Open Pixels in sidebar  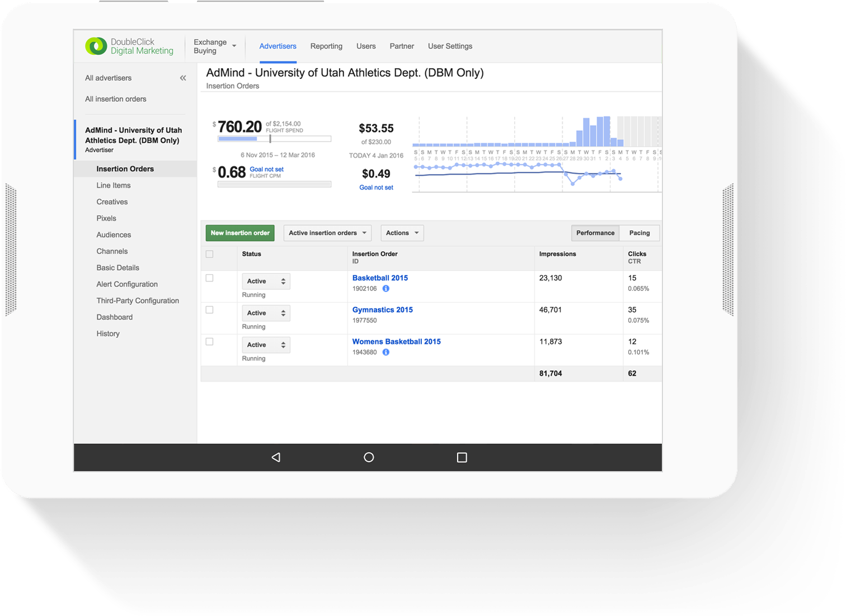[106, 219]
